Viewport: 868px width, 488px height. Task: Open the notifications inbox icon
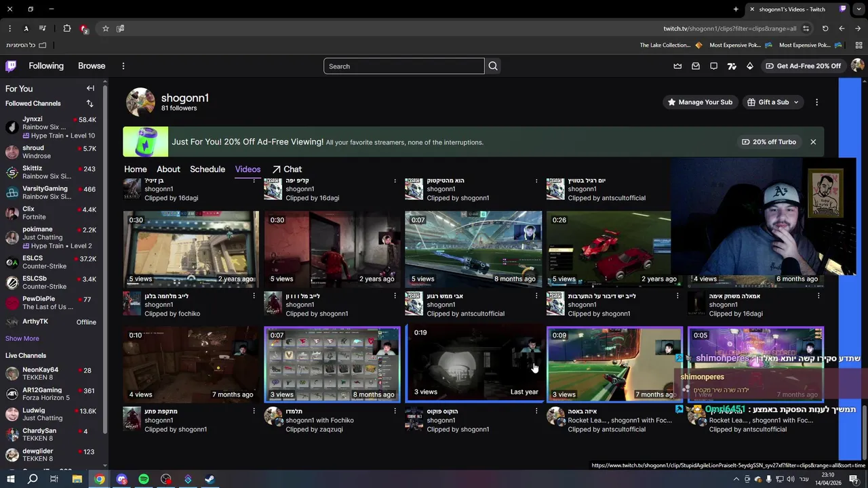696,66
